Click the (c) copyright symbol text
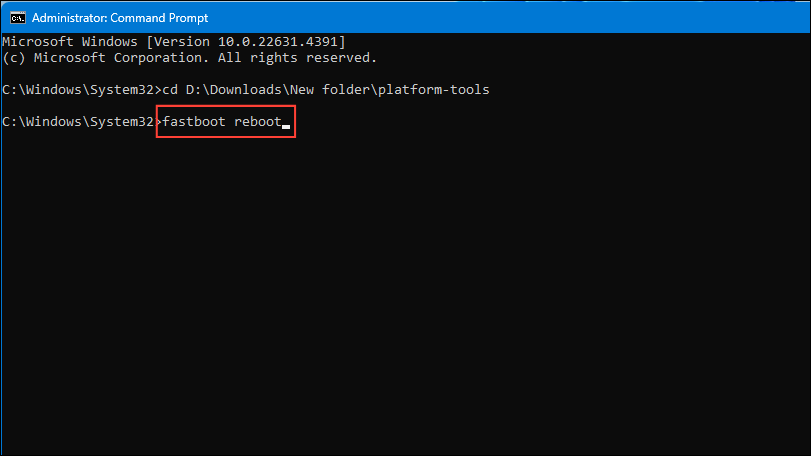This screenshot has height=456, width=811. pos(14,58)
